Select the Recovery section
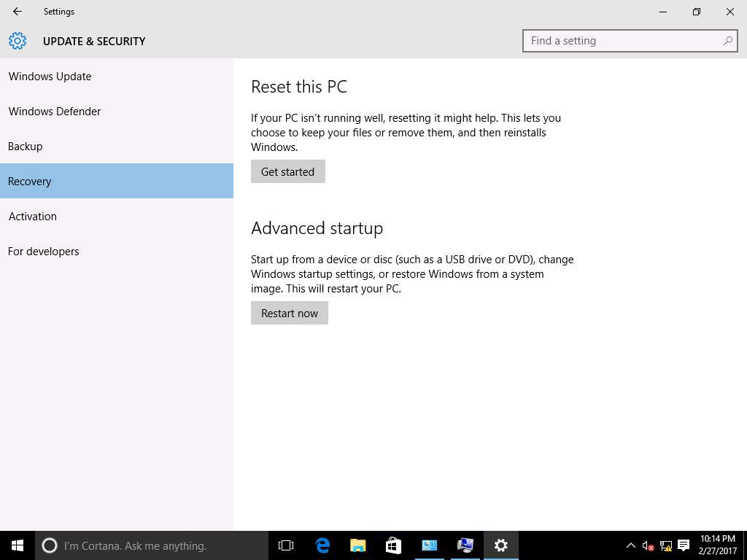747x560 pixels. pos(117,181)
